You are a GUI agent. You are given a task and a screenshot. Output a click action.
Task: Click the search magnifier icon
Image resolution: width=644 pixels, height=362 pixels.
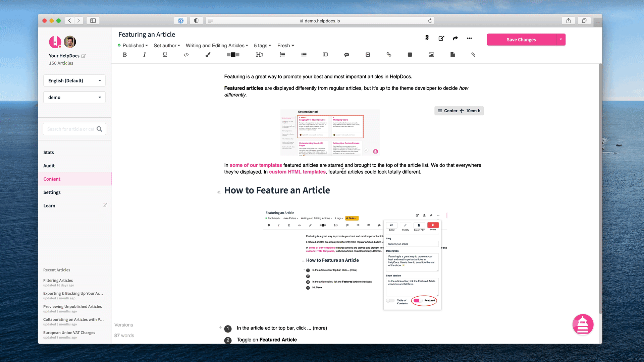(99, 129)
